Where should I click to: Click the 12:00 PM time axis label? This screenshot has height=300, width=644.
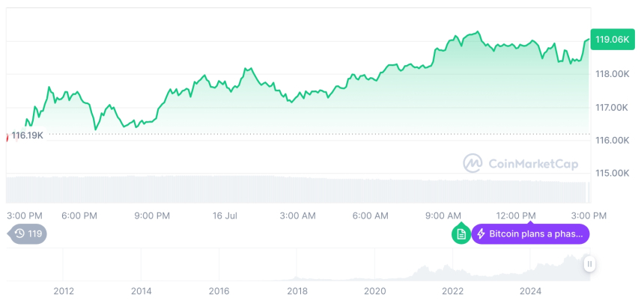pyautogui.click(x=517, y=215)
